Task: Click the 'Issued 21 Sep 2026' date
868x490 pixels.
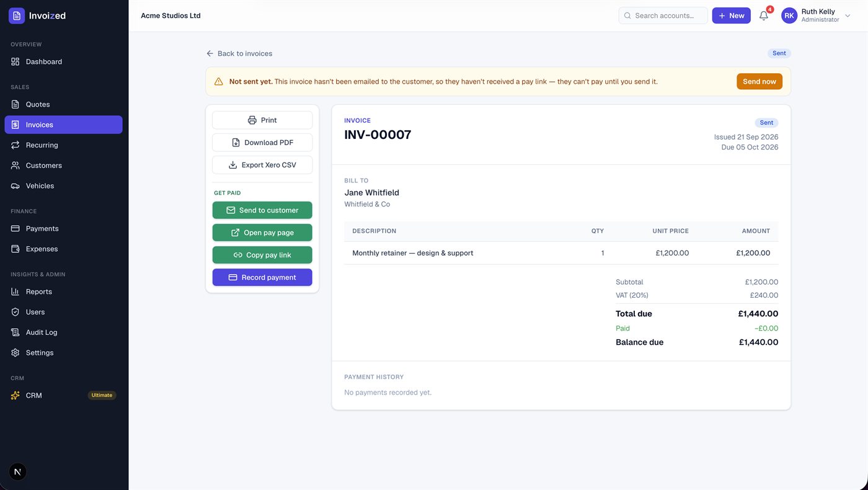Action: coord(746,137)
